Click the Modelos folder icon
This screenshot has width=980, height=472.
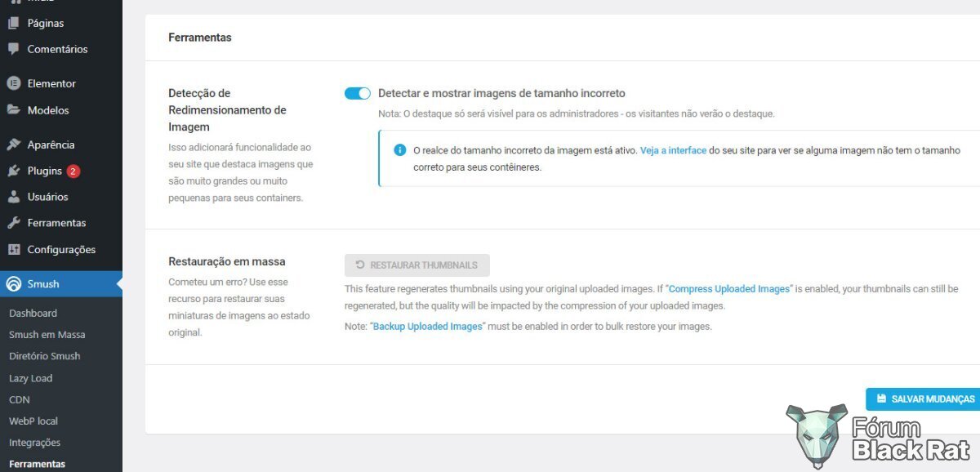click(x=13, y=110)
